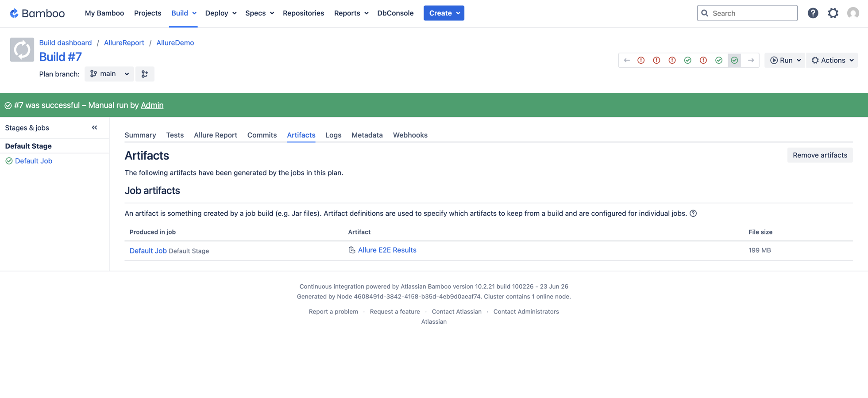Open the Create dropdown button
Image resolution: width=868 pixels, height=398 pixels.
[444, 13]
